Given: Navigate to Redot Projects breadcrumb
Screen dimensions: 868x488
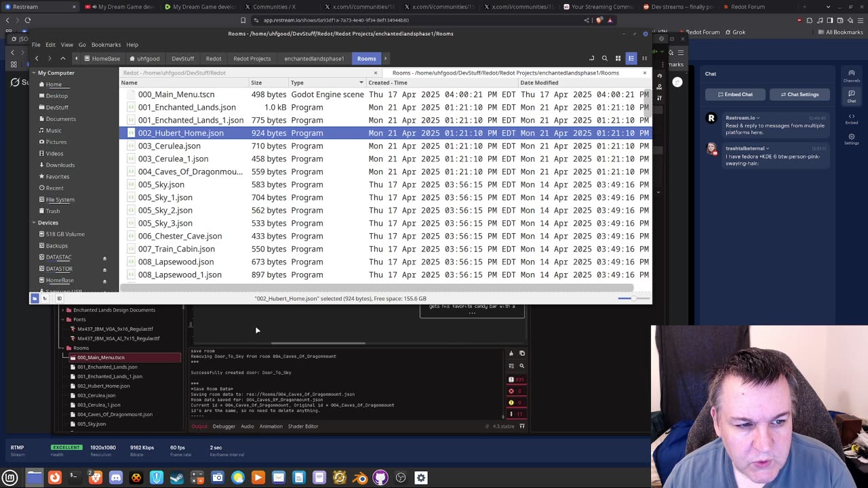Looking at the screenshot, I should point(252,58).
